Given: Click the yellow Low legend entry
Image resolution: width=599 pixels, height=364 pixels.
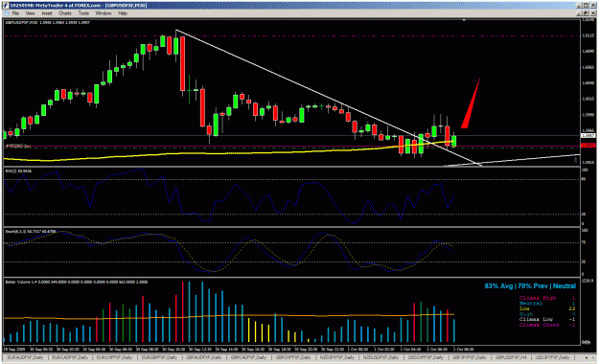Looking at the screenshot, I should click(524, 308).
